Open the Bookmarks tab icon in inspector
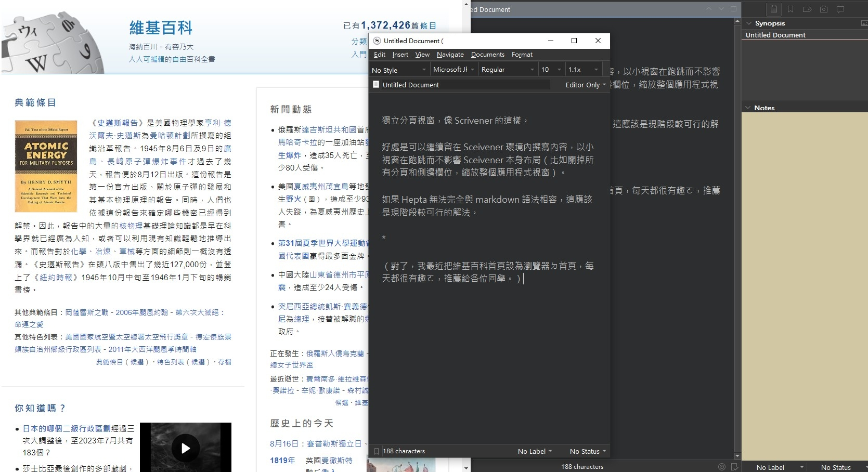 [791, 9]
